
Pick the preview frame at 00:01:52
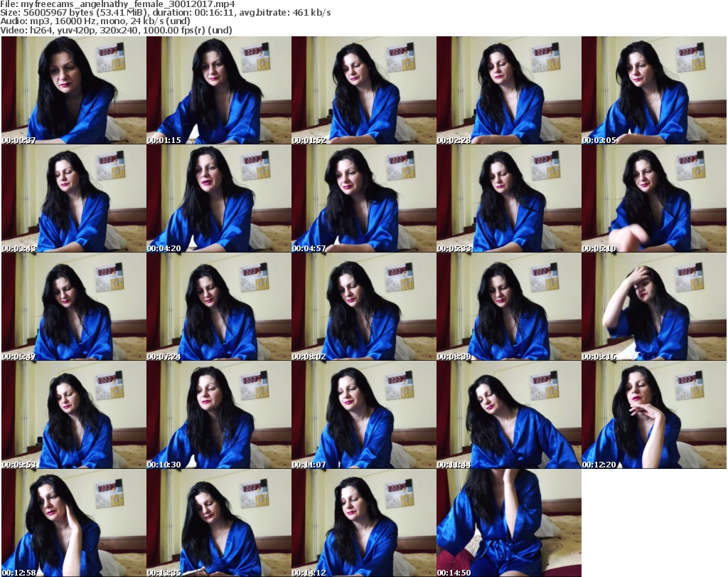tap(364, 90)
